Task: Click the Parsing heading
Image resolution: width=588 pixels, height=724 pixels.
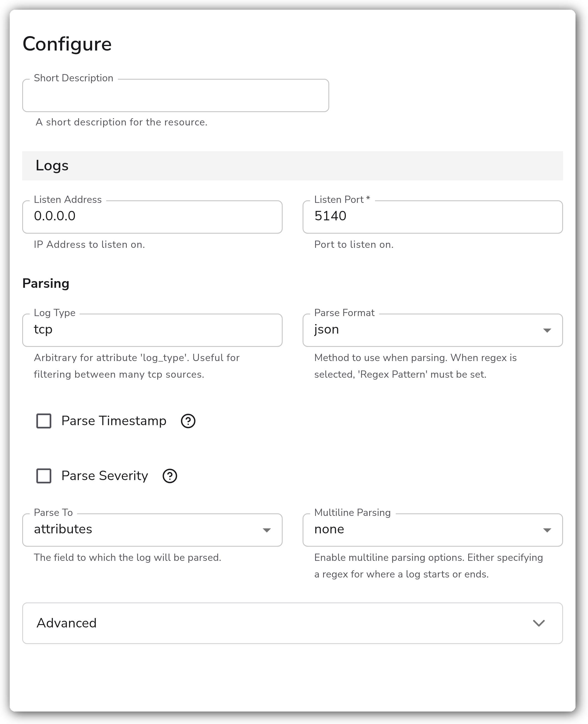Action: click(46, 284)
